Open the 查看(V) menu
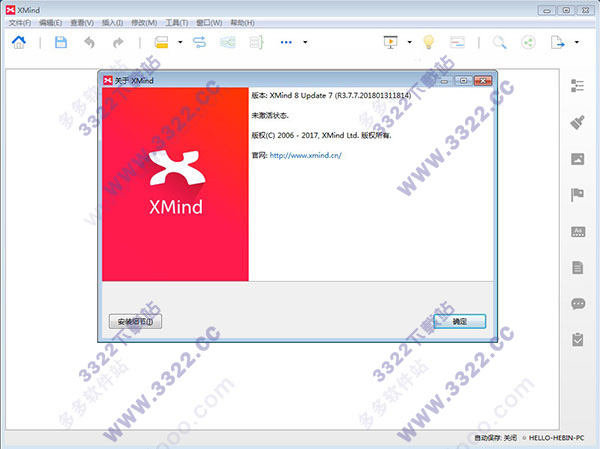The height and width of the screenshot is (449, 600). tap(82, 23)
